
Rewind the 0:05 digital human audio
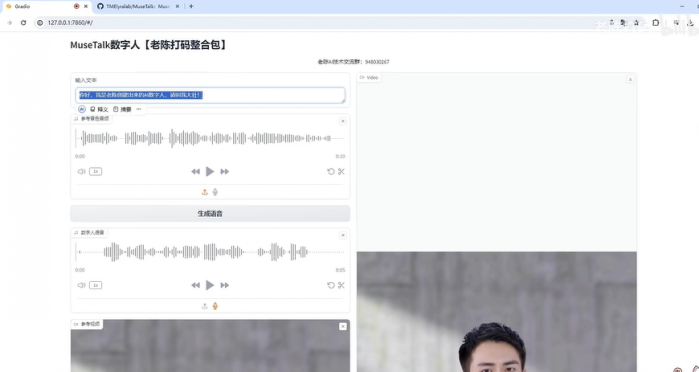195,285
